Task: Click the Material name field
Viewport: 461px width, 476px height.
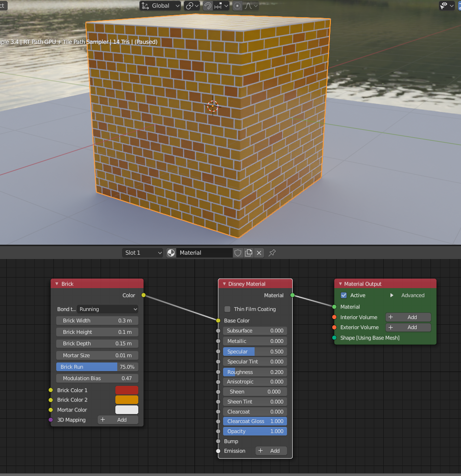Action: pos(204,253)
